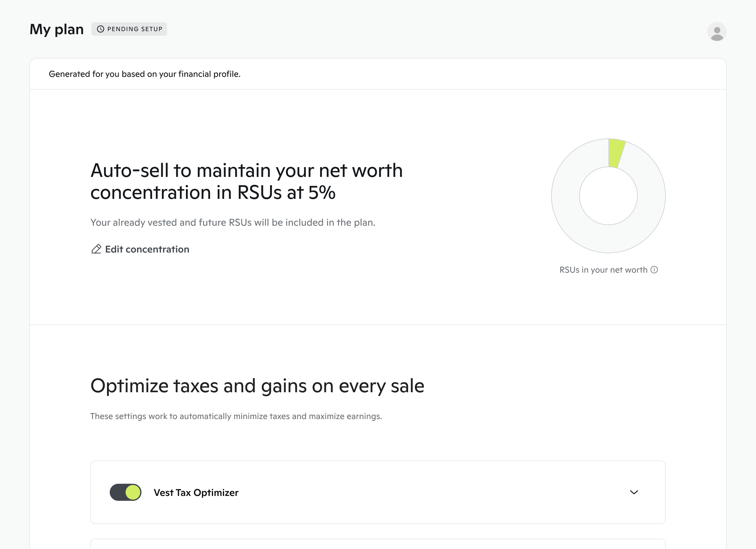Disable the Vest Tax Optimizer toggle

point(126,492)
